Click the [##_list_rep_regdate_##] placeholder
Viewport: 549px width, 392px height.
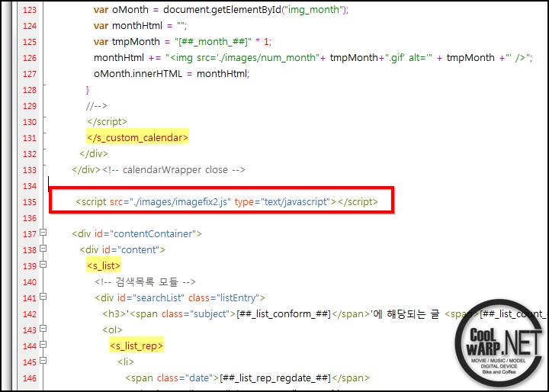click(x=275, y=378)
